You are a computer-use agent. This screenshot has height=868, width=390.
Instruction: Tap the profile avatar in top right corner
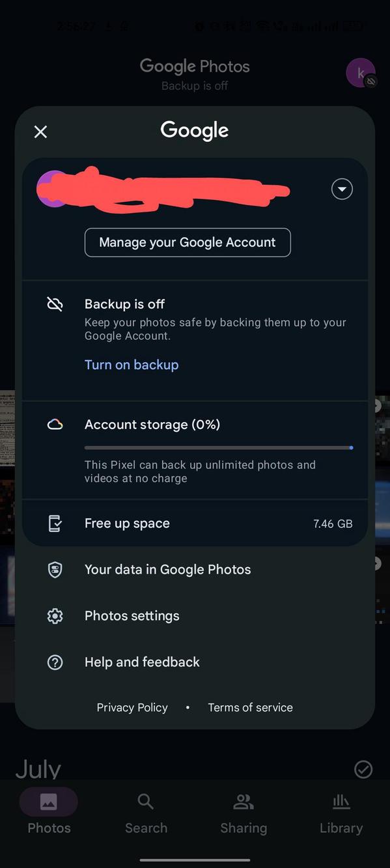pos(361,73)
